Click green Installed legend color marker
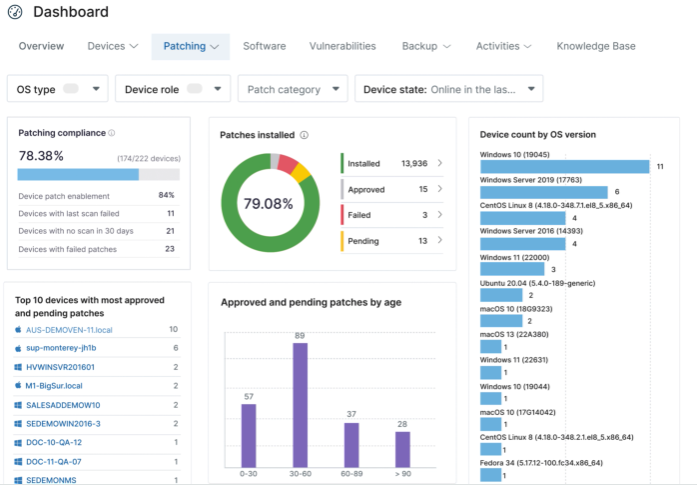 click(342, 163)
